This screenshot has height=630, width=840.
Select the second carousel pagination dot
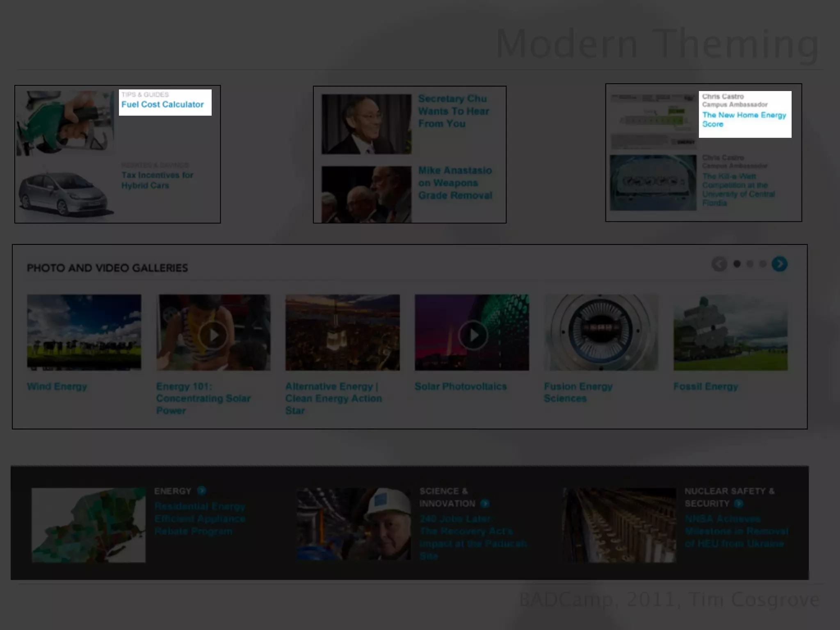click(750, 264)
